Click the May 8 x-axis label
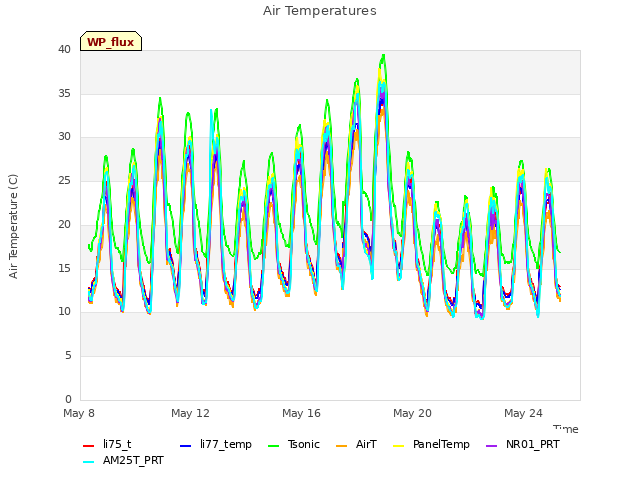640x480 pixels. click(79, 413)
